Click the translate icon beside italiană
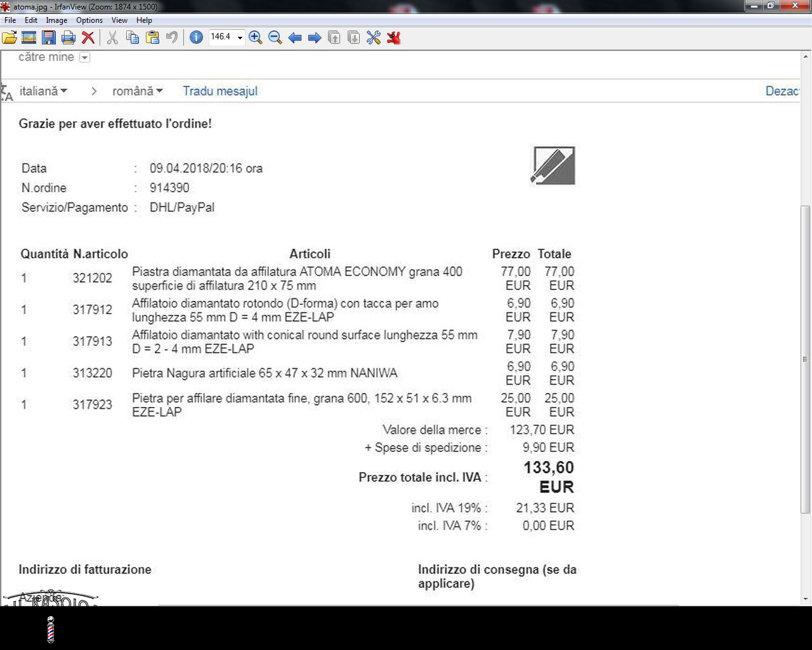 point(6,92)
